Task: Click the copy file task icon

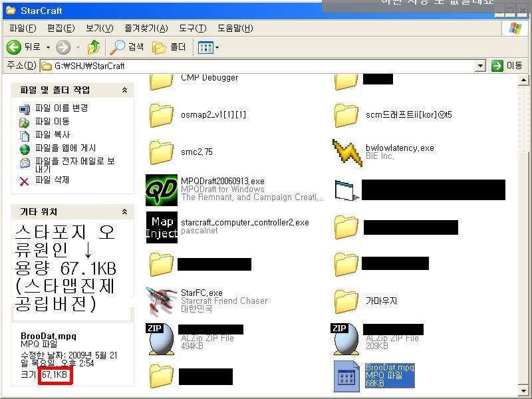Action: [25, 136]
